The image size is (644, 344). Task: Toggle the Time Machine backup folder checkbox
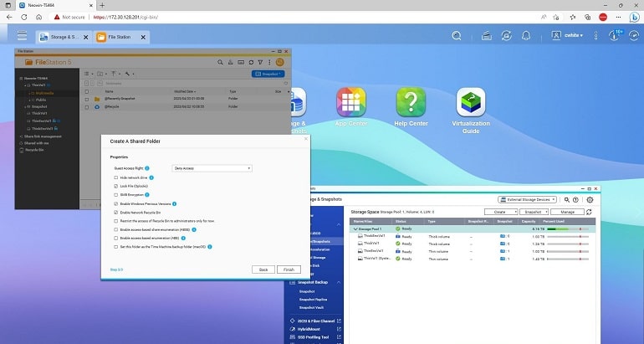point(115,247)
